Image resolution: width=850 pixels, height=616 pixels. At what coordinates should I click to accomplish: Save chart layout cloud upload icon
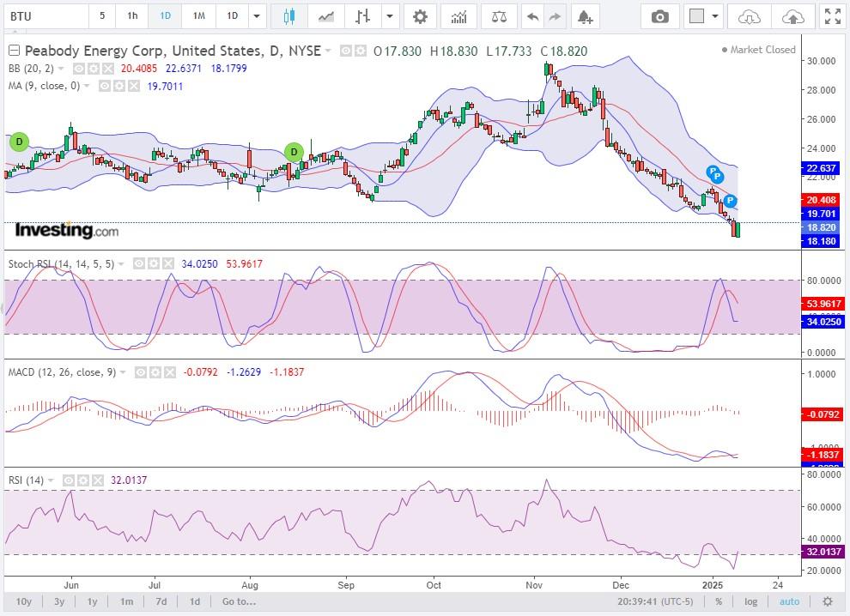[x=793, y=16]
